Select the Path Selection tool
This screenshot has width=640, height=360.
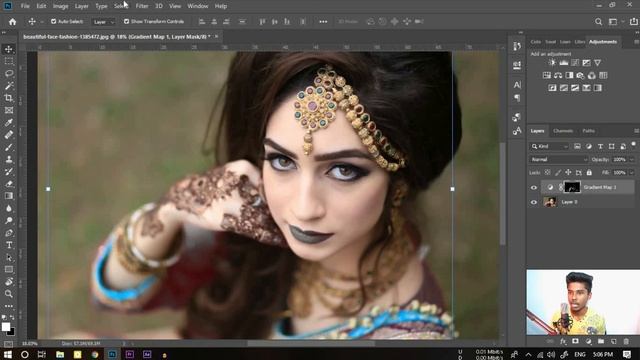coord(9,258)
